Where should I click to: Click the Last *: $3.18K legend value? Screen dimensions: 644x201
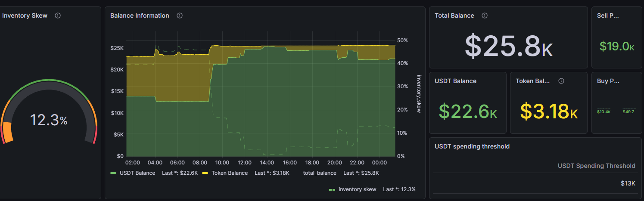coord(272,173)
